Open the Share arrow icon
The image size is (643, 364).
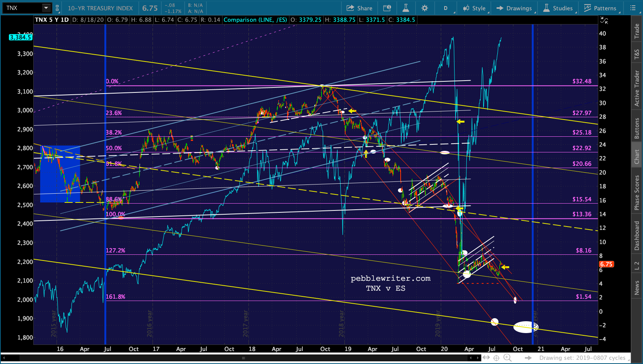(350, 8)
